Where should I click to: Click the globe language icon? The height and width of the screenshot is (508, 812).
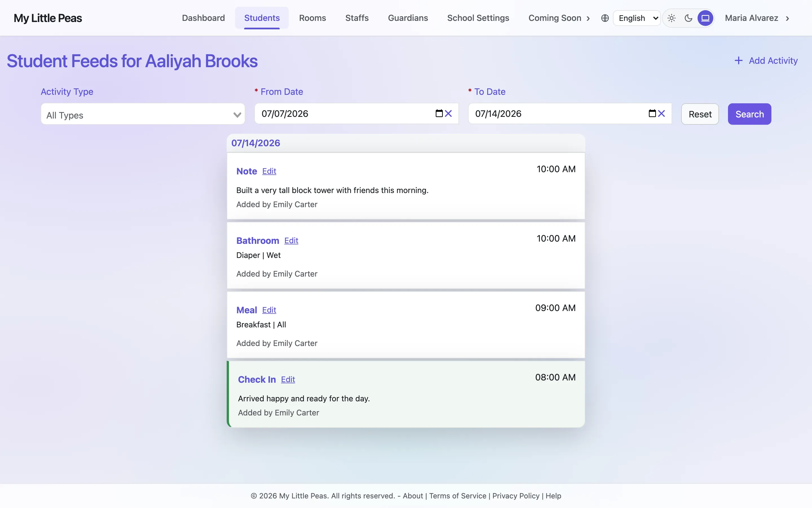(x=605, y=18)
